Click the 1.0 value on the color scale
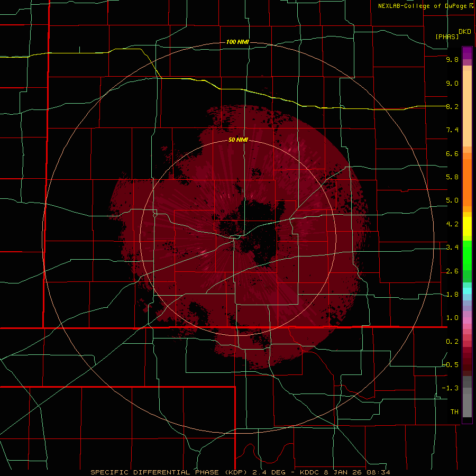 [452, 318]
